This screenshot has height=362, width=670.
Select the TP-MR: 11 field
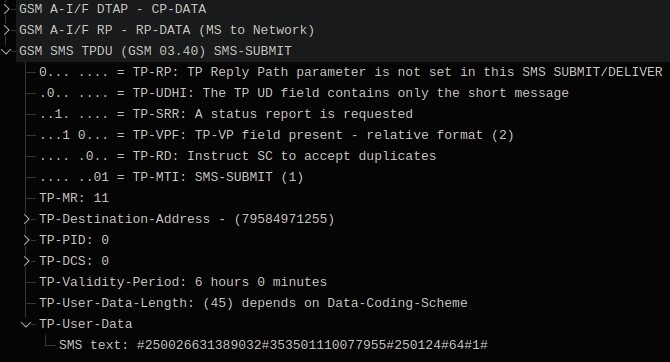[74, 198]
